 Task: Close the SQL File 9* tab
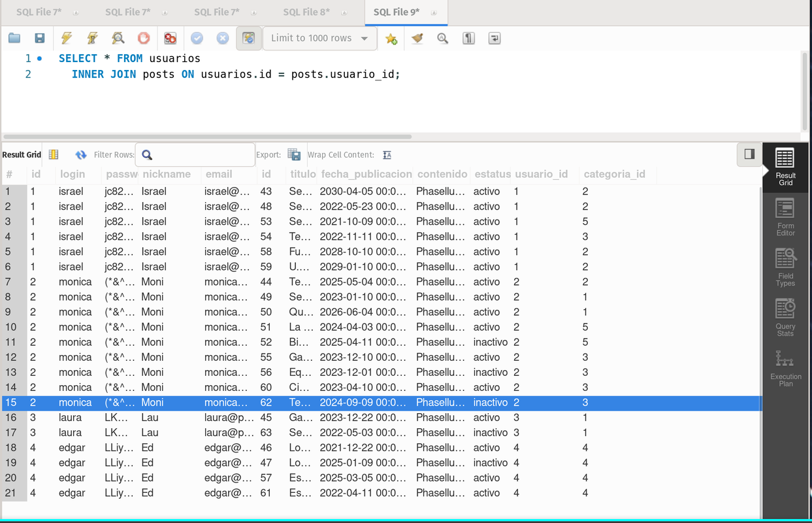433,13
